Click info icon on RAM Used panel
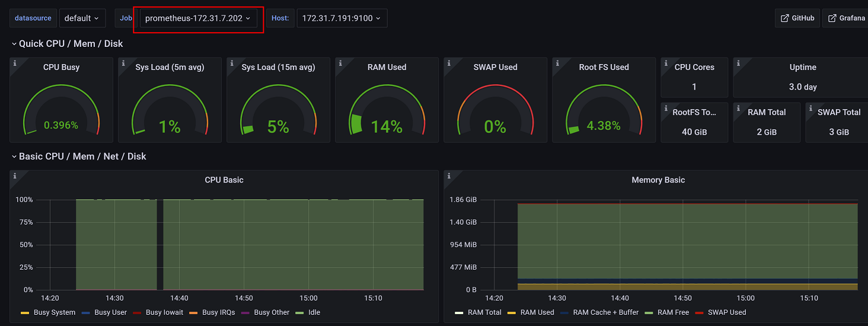Image resolution: width=868 pixels, height=326 pixels. [x=340, y=62]
